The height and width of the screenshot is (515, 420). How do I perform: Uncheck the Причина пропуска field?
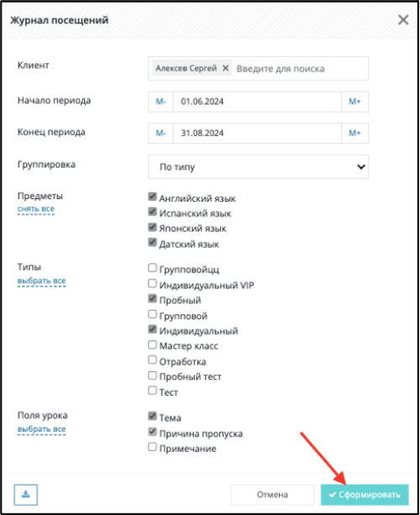tap(152, 432)
